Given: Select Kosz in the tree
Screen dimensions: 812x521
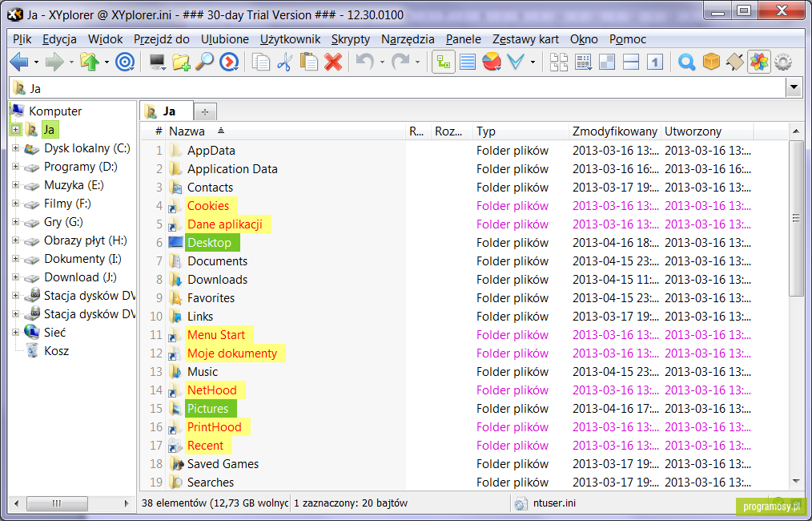Looking at the screenshot, I should [56, 351].
